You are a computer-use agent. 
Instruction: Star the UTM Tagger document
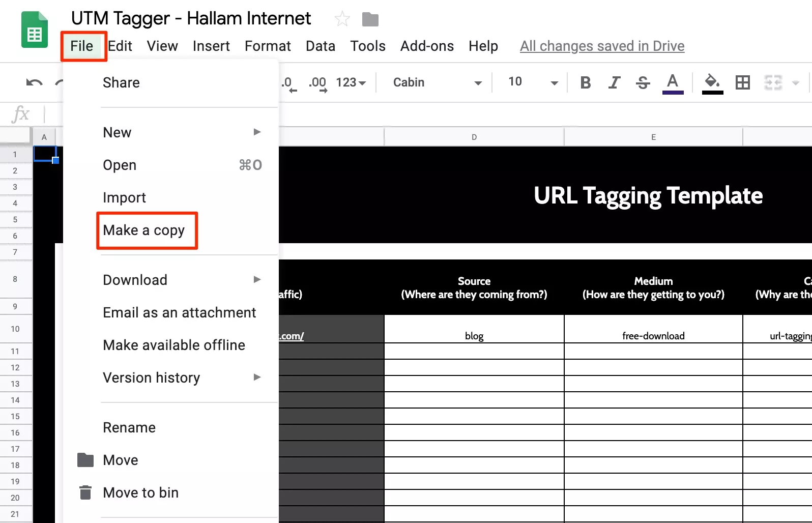(x=342, y=19)
